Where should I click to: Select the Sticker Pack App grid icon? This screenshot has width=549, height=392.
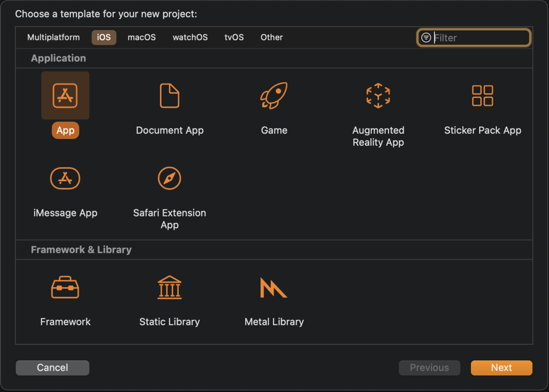[x=482, y=96]
